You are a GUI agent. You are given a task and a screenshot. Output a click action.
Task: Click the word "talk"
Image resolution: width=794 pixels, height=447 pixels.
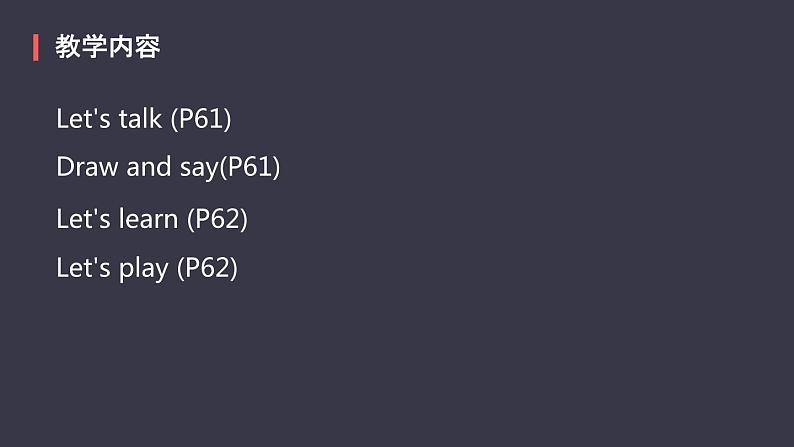click(140, 119)
